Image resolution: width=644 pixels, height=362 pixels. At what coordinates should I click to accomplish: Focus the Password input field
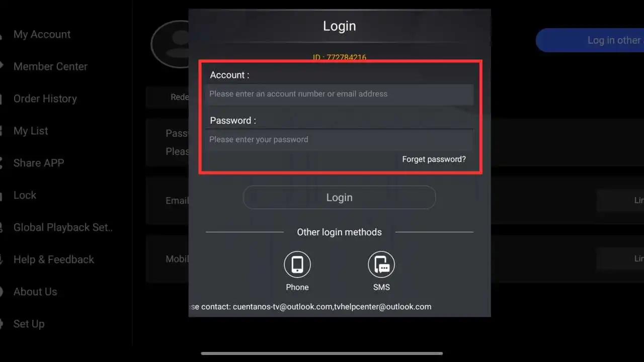pyautogui.click(x=339, y=139)
